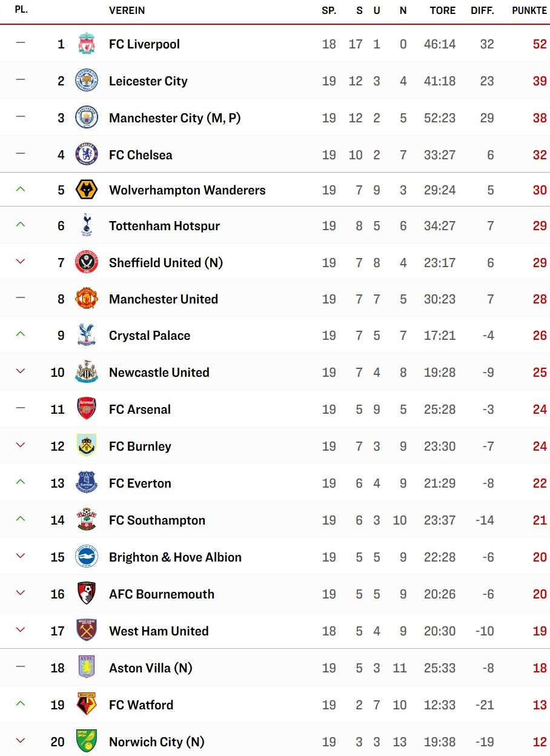Click the VEREIN column header

tap(127, 11)
